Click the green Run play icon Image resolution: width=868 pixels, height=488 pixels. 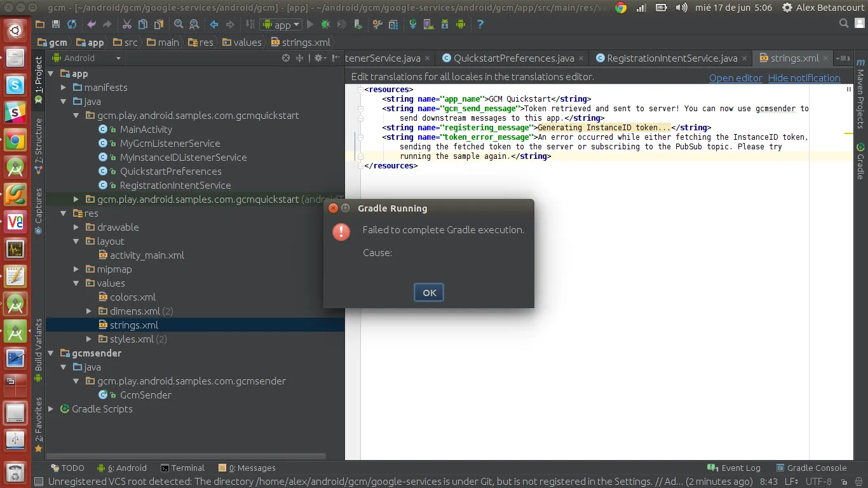click(x=310, y=25)
